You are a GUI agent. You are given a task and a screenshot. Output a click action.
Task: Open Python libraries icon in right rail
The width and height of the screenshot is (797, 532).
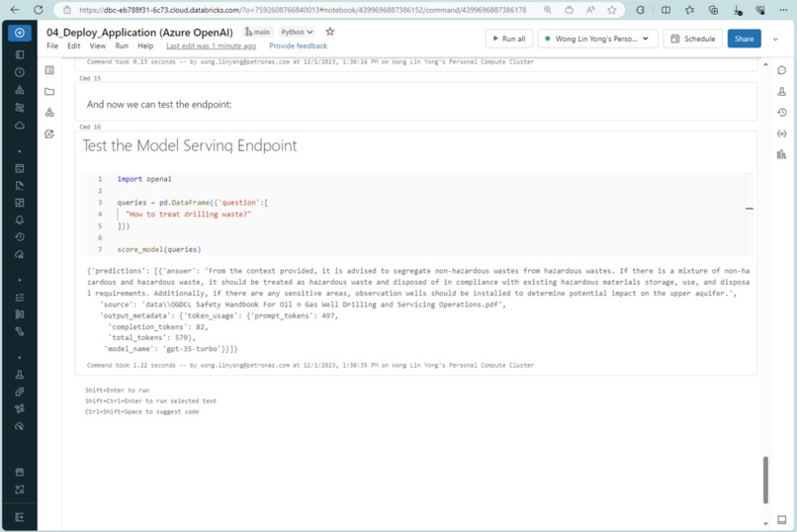pos(782,154)
